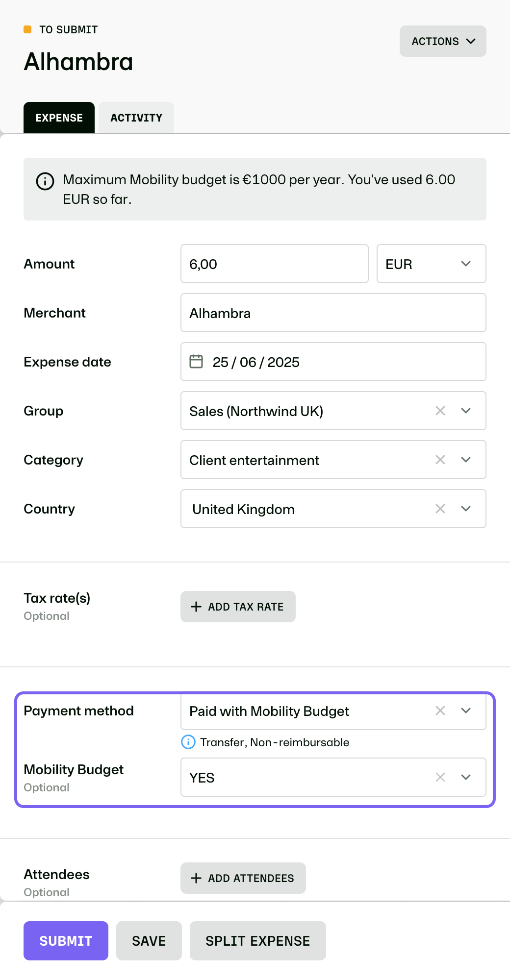Click the Split Expense button
The width and height of the screenshot is (510, 980).
[x=258, y=941]
